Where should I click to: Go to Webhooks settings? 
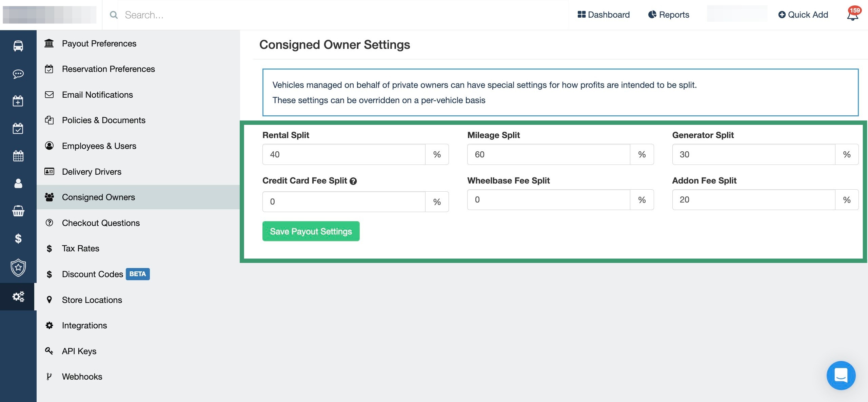tap(82, 376)
